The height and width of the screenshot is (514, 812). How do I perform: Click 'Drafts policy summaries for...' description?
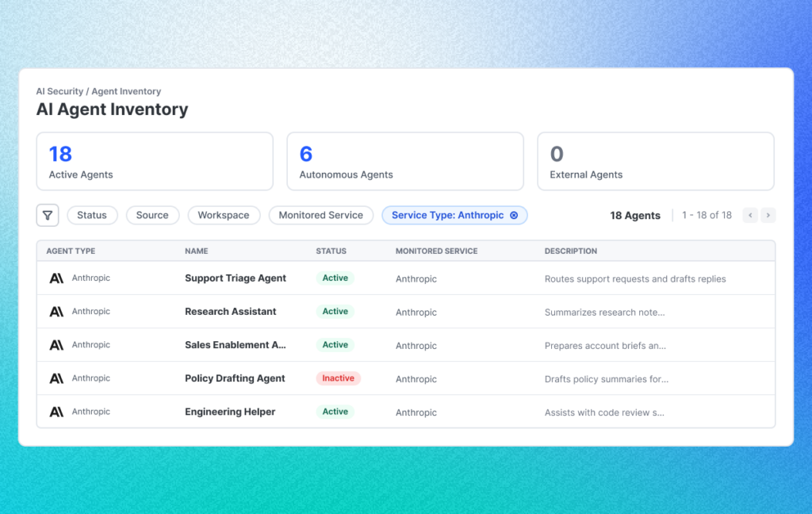pos(607,379)
